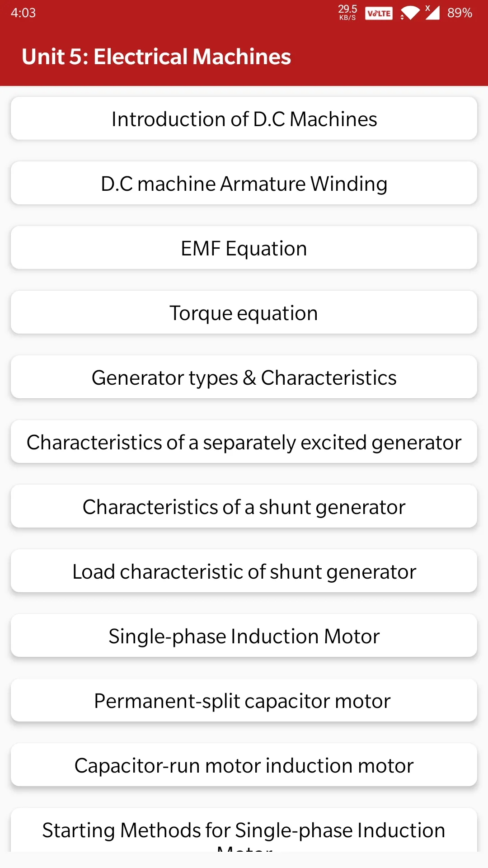Open Single-phase Induction Motor topic
The height and width of the screenshot is (868, 488).
244,636
